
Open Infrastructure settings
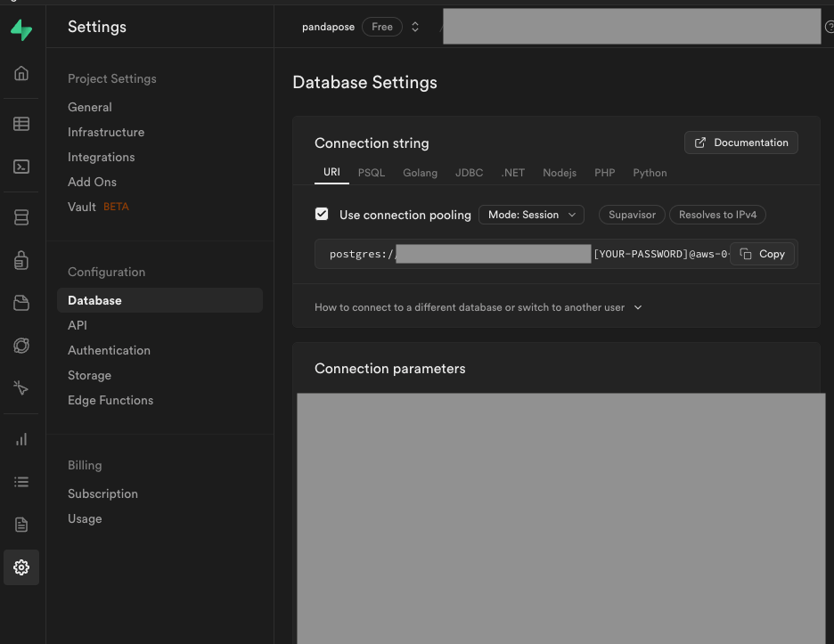106,132
